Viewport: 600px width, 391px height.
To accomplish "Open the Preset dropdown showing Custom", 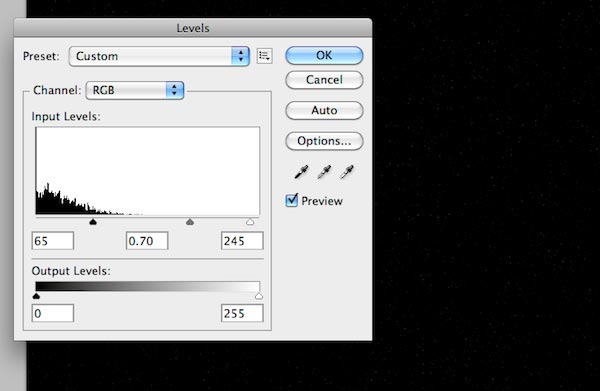I will coord(159,56).
